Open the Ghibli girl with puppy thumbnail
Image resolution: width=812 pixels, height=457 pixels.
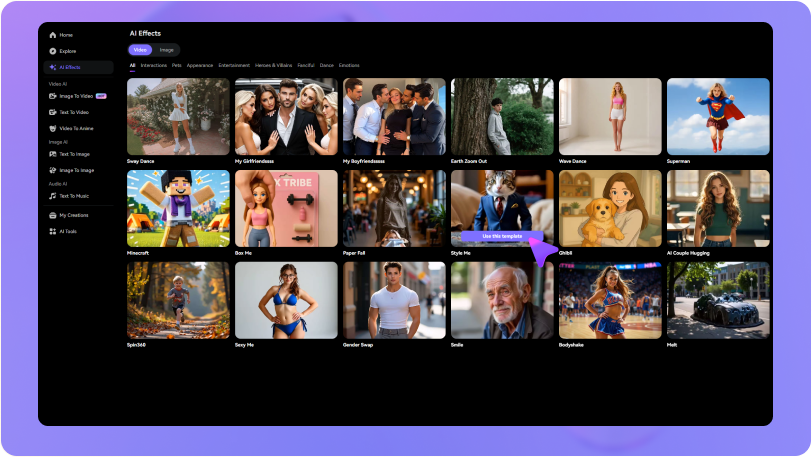click(x=610, y=208)
